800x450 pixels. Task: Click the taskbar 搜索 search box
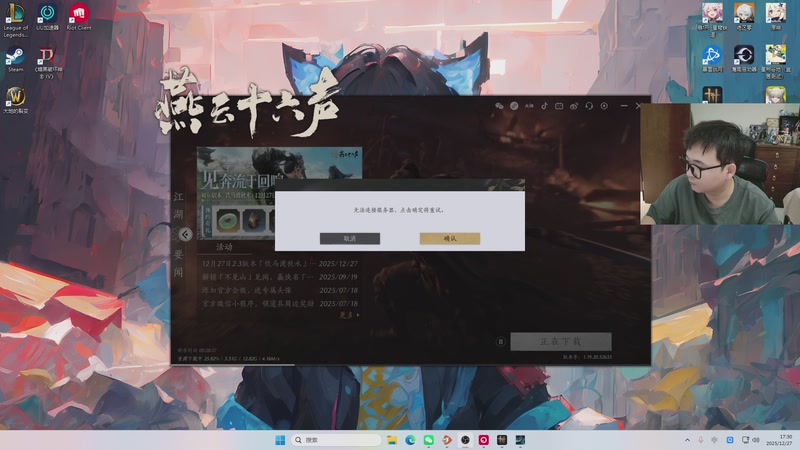336,440
